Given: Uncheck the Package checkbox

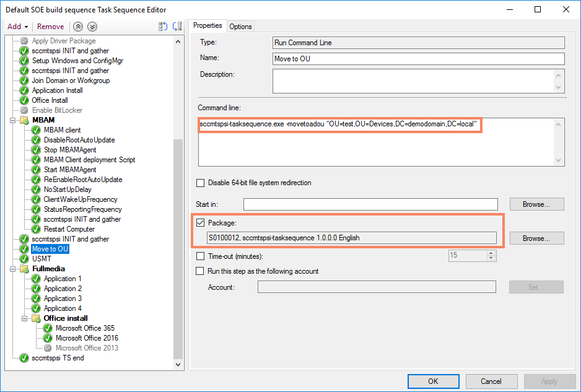Looking at the screenshot, I should (200, 222).
